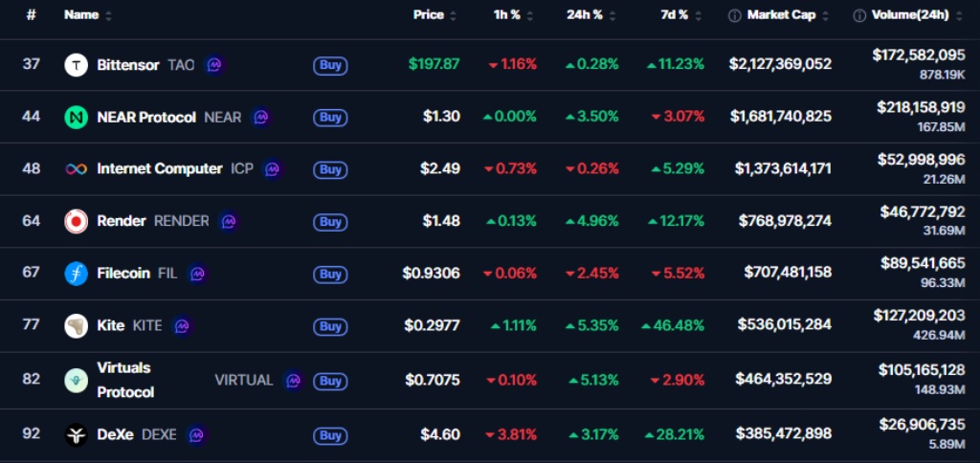Click the Internet Computer infinity logo
Viewport: 980px width, 463px height.
coord(76,169)
